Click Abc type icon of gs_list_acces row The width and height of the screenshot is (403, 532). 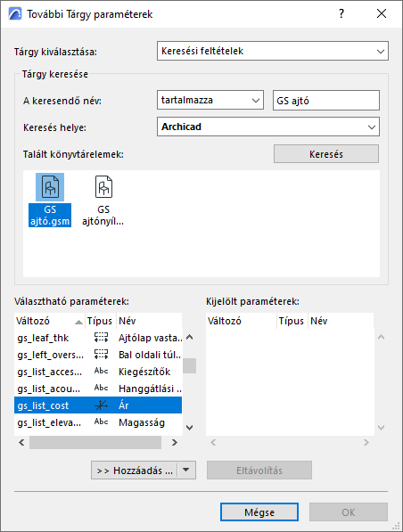click(x=101, y=372)
